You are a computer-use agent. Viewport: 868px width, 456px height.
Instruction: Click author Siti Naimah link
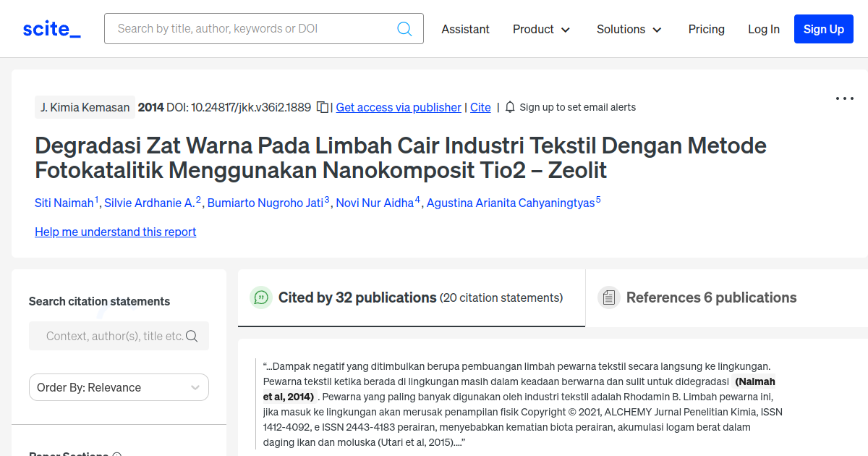(64, 203)
